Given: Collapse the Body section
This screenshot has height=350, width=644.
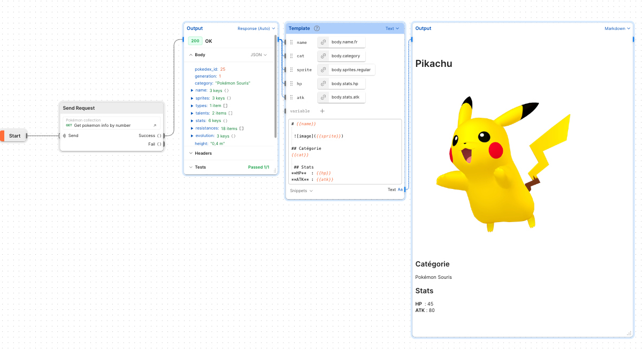Looking at the screenshot, I should 191,55.
